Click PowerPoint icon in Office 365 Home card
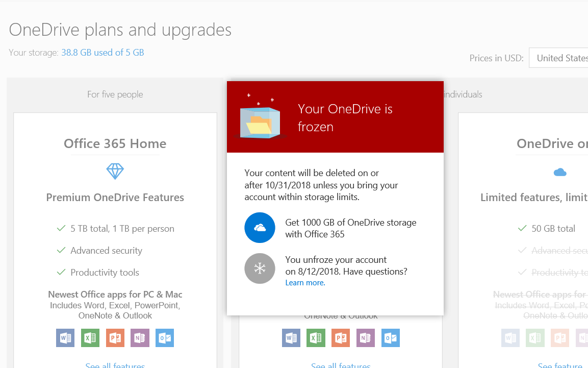The height and width of the screenshot is (368, 588). [x=115, y=338]
